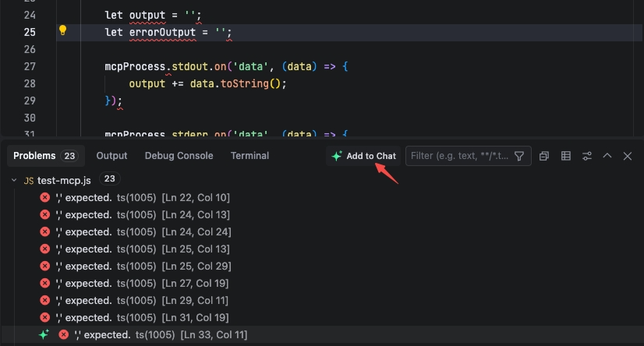This screenshot has width=644, height=346.
Task: Select the error at Ln 31, Col 19
Action: [140, 317]
